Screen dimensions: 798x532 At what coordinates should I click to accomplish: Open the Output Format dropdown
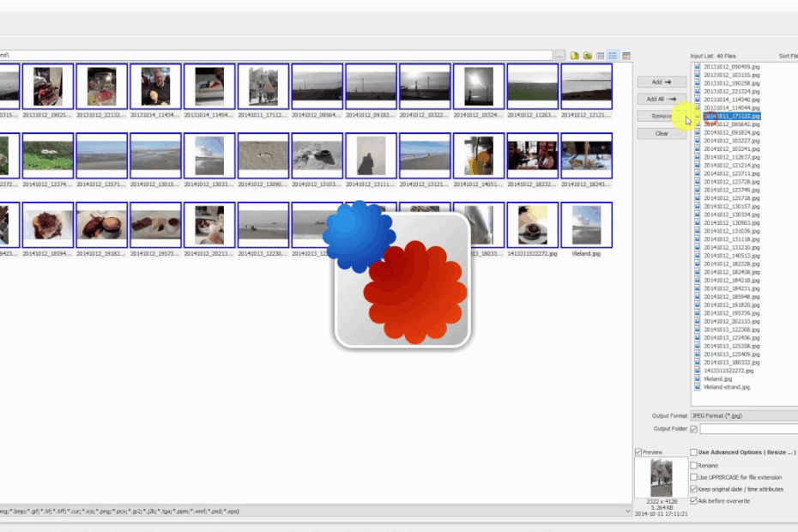click(x=743, y=415)
